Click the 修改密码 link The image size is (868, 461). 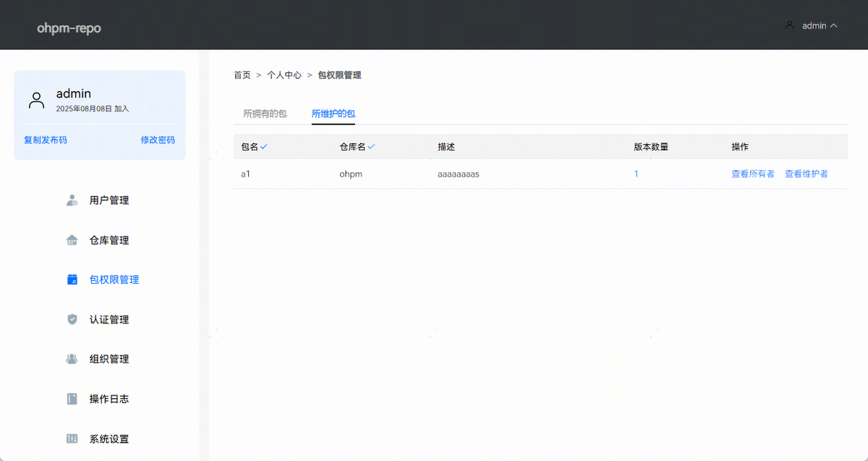pyautogui.click(x=157, y=140)
